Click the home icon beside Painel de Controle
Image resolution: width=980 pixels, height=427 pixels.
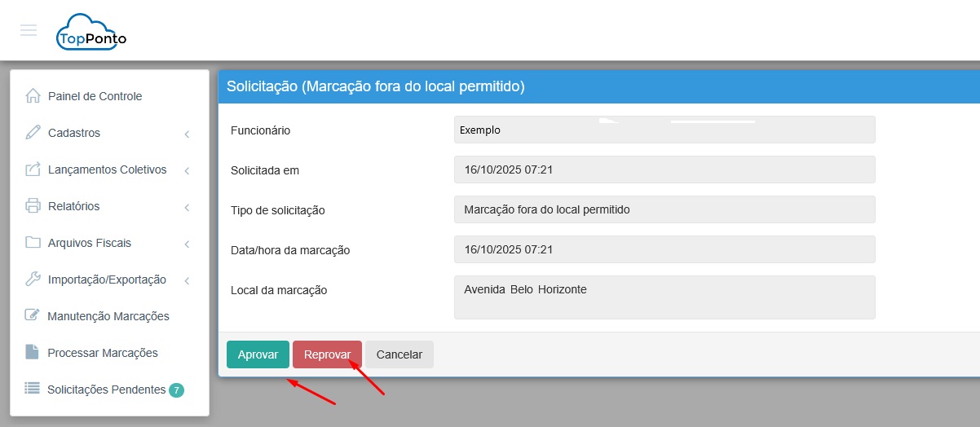tap(33, 96)
